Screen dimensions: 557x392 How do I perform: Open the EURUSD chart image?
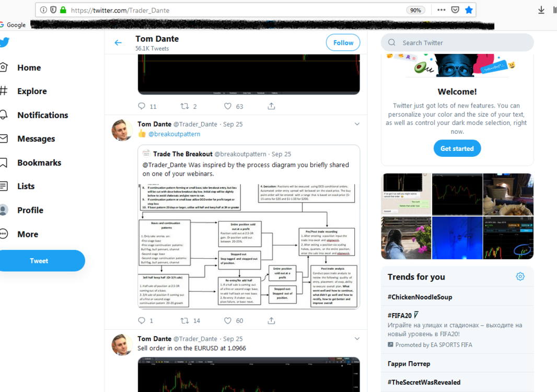249,375
